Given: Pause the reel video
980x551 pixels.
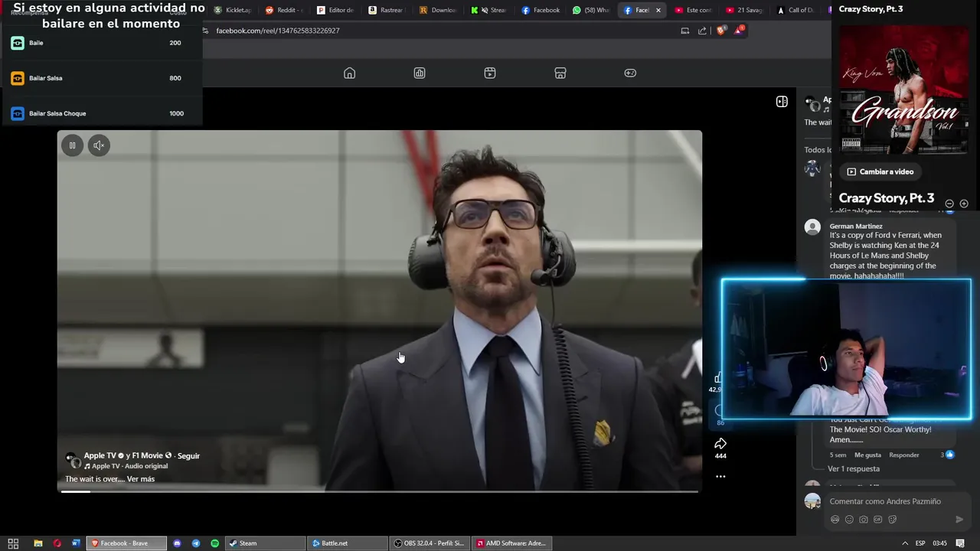Looking at the screenshot, I should point(72,145).
